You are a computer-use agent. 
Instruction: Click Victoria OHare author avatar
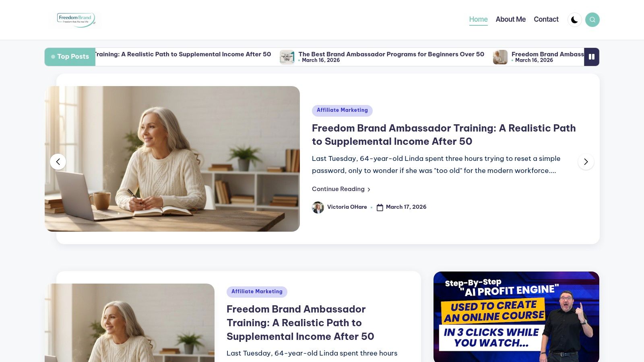[318, 208]
